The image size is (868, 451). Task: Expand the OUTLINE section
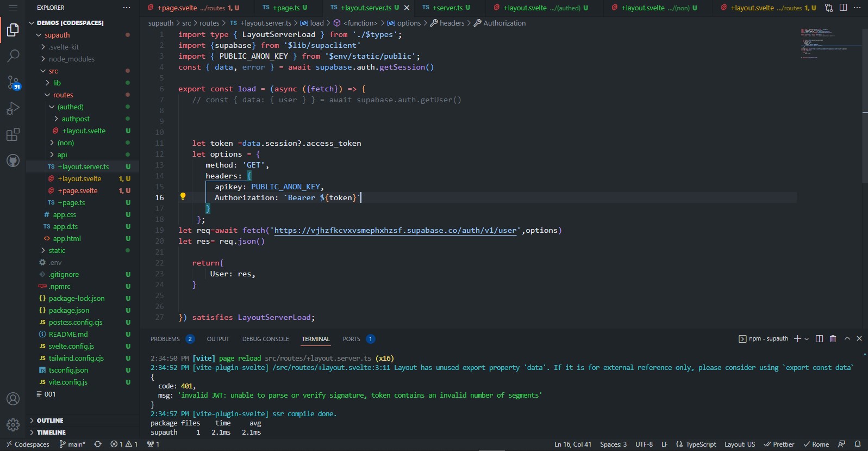pyautogui.click(x=83, y=421)
